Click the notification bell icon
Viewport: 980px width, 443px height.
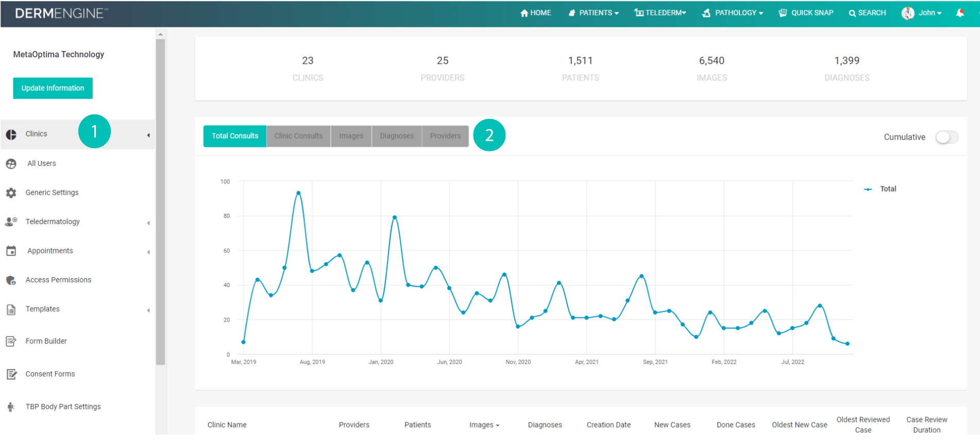pyautogui.click(x=960, y=13)
